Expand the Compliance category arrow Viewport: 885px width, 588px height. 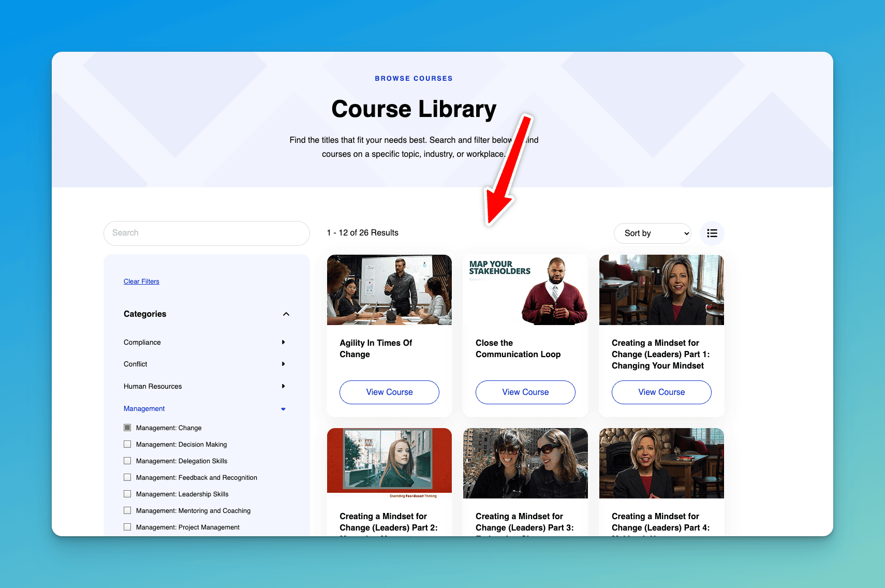click(283, 342)
